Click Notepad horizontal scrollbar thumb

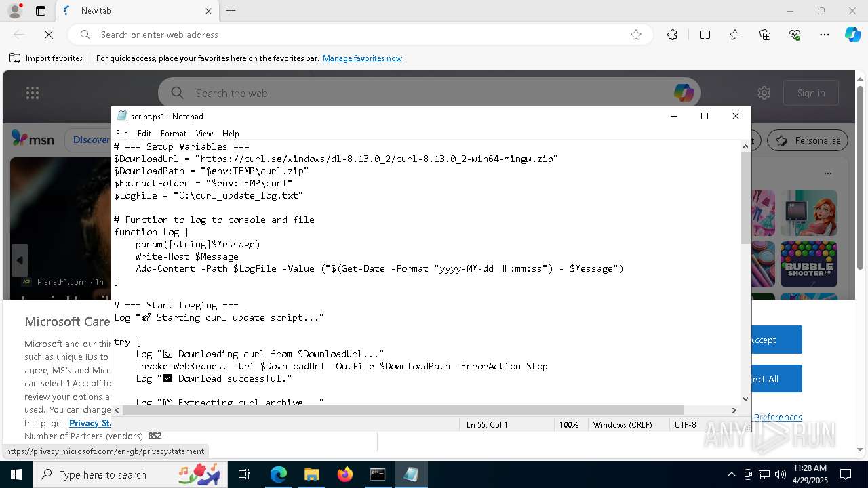(x=403, y=410)
